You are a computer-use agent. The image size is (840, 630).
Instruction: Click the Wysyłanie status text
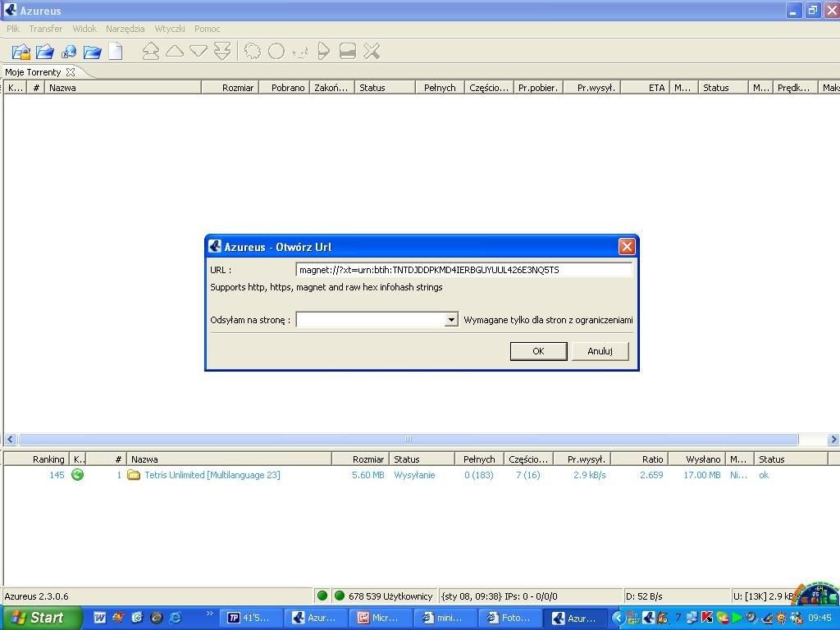[414, 475]
